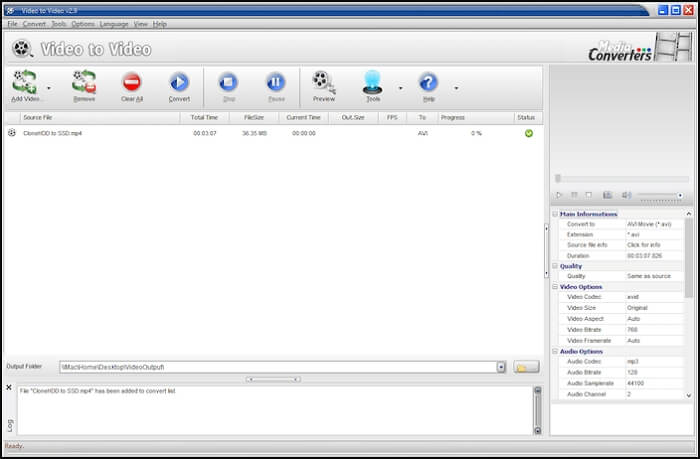Click the Tools toolbar icon
The height and width of the screenshot is (459, 700).
click(x=373, y=84)
